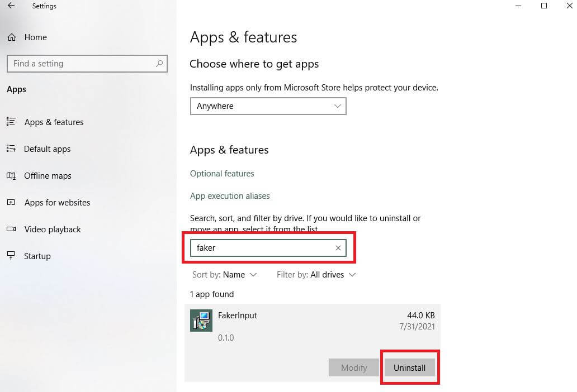Open Video playback settings page
577x392 pixels.
pyautogui.click(x=52, y=230)
